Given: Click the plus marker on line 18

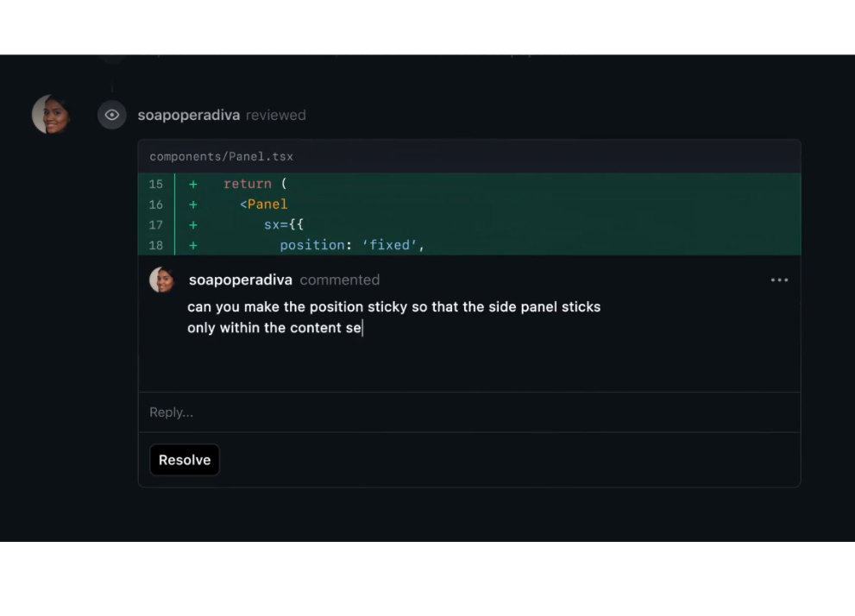Looking at the screenshot, I should [193, 245].
